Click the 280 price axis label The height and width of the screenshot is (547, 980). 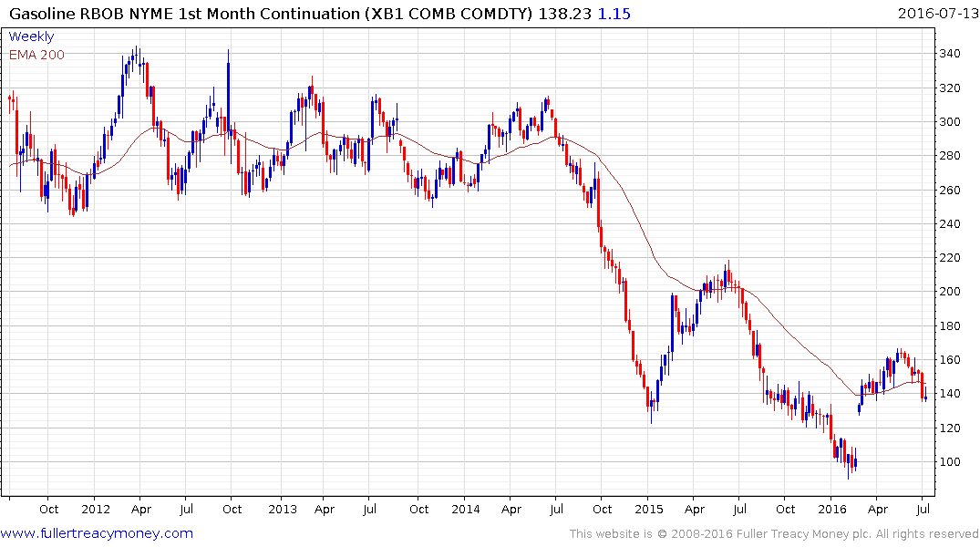(x=950, y=156)
